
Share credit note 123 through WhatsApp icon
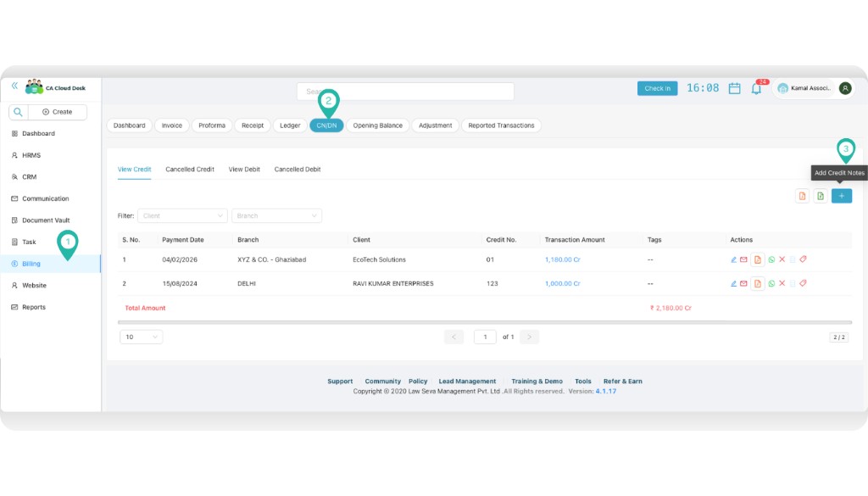click(x=771, y=283)
